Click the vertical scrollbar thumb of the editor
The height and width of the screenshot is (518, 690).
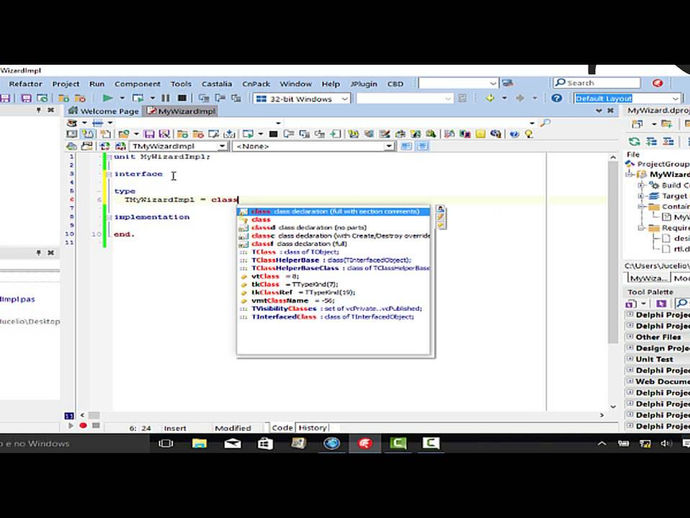[x=613, y=252]
